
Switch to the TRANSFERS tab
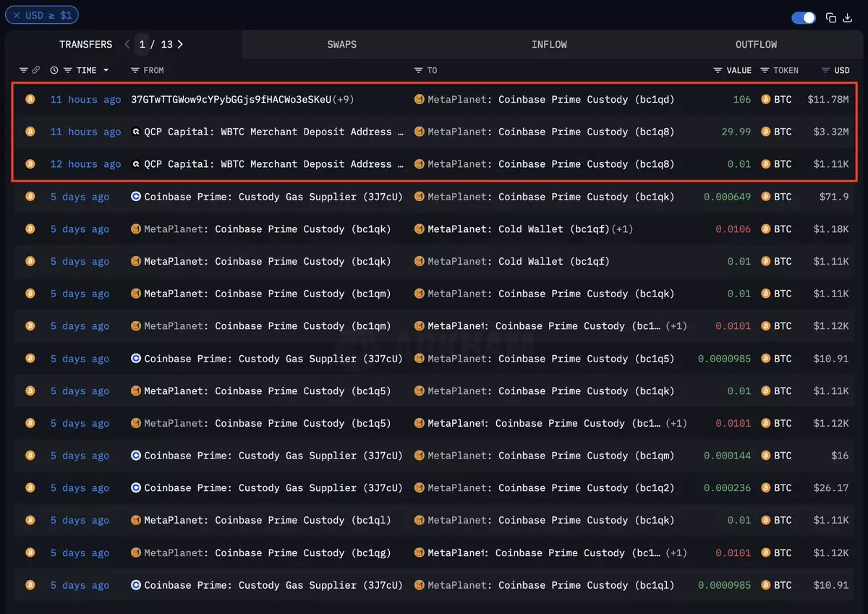(86, 44)
